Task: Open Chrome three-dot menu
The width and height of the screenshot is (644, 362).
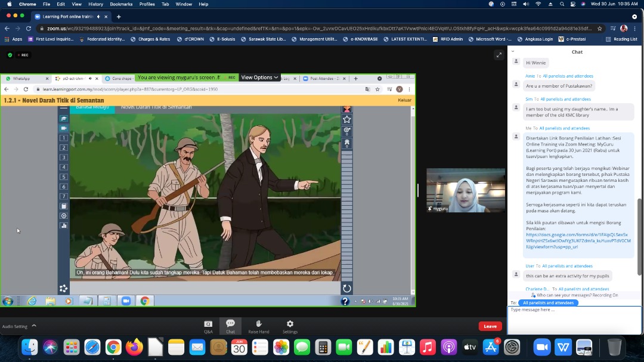Action: pyautogui.click(x=635, y=29)
